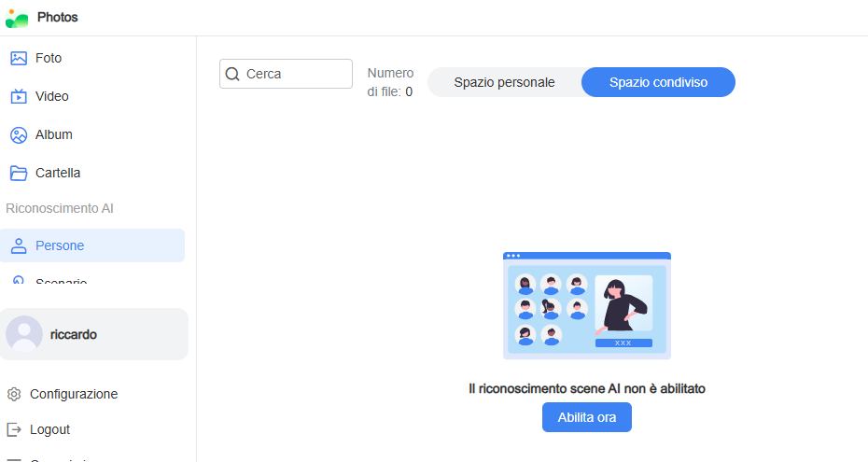
Task: Click the Photos title text
Action: tap(58, 17)
